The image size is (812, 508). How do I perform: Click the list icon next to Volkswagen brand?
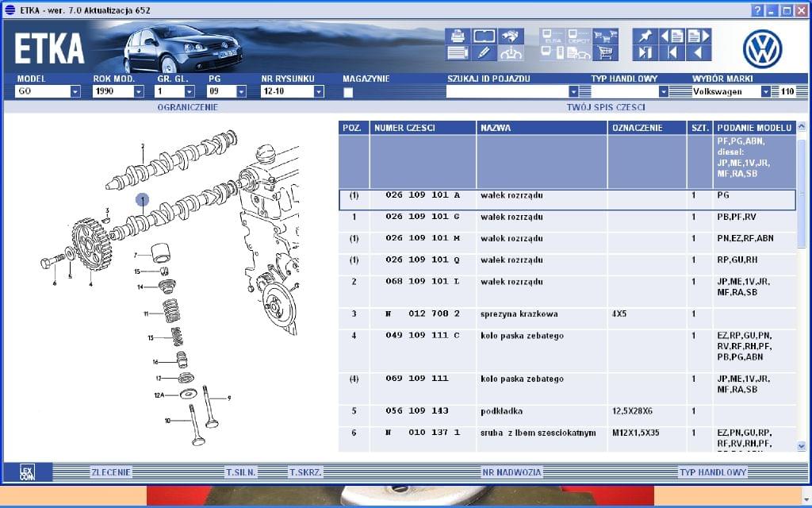775,92
